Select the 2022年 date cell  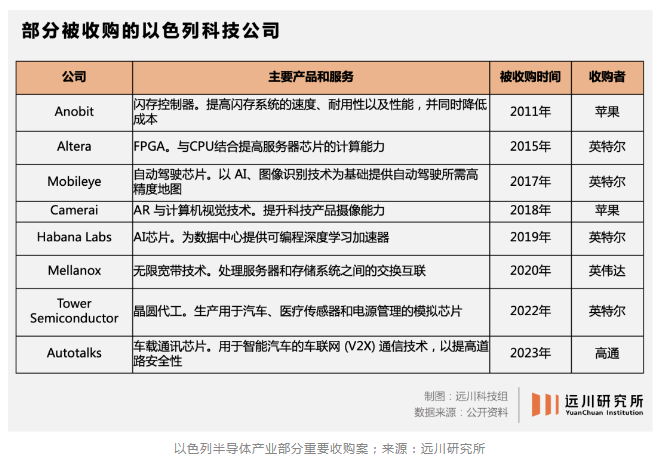coord(530,311)
